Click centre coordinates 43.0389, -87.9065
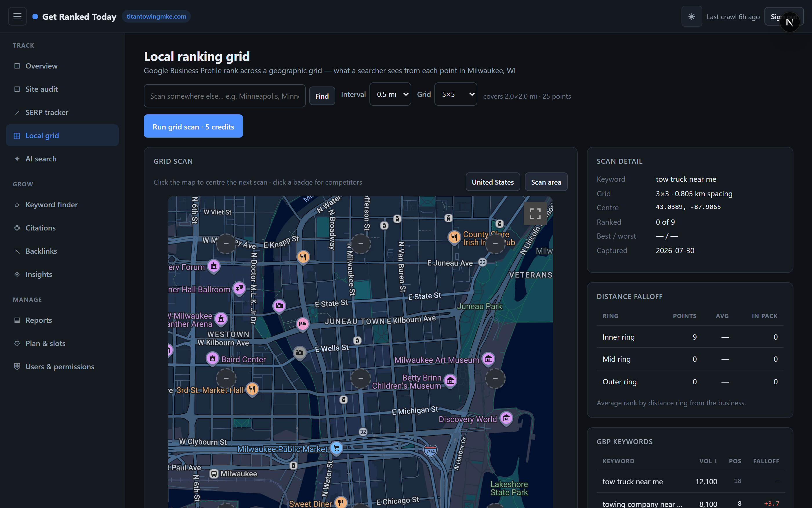This screenshot has width=812, height=508. (688, 207)
